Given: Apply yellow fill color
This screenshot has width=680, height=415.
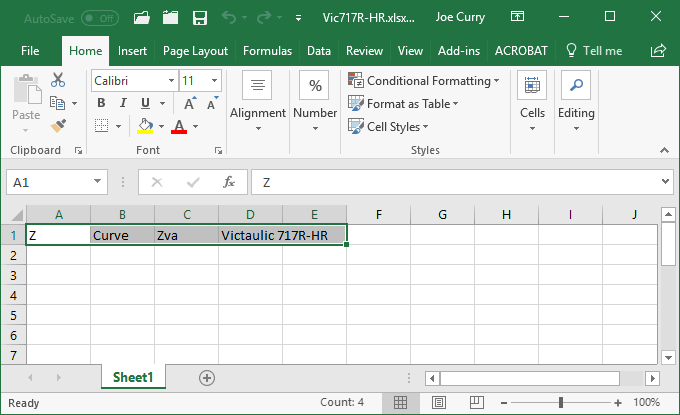Looking at the screenshot, I should [x=145, y=126].
